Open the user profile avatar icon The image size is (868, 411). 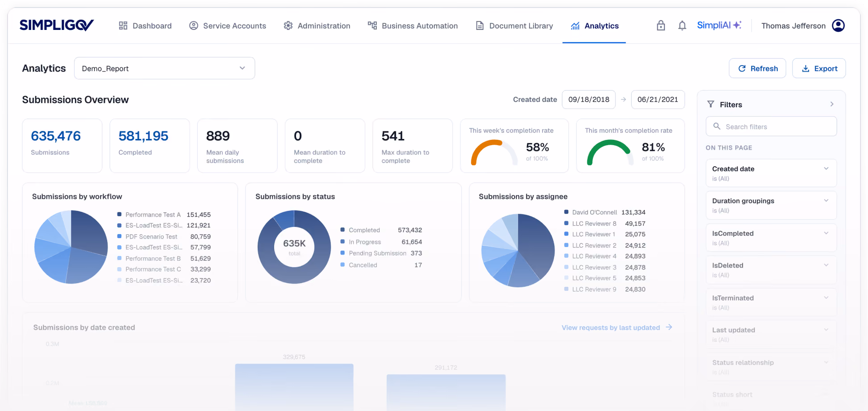click(x=839, y=25)
